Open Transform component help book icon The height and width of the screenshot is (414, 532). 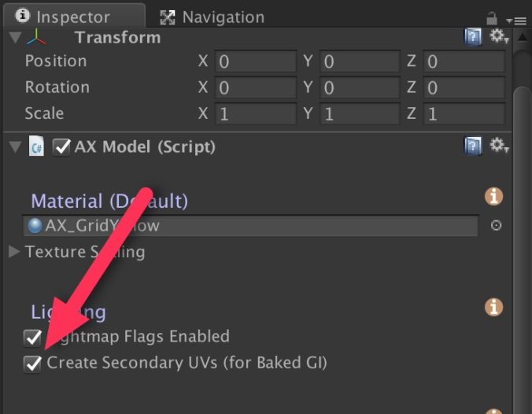473,37
